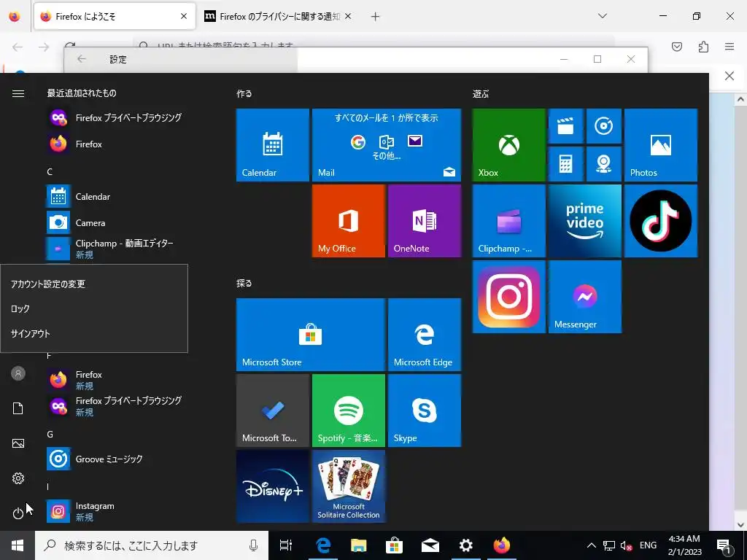Click the Power icon in Start sidebar
747x560 pixels.
click(x=18, y=513)
